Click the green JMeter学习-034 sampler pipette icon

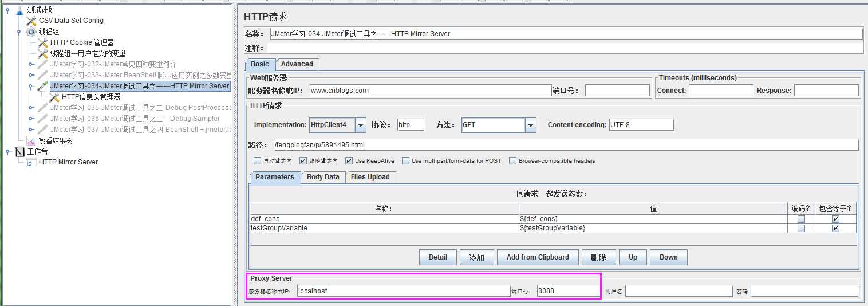point(42,86)
